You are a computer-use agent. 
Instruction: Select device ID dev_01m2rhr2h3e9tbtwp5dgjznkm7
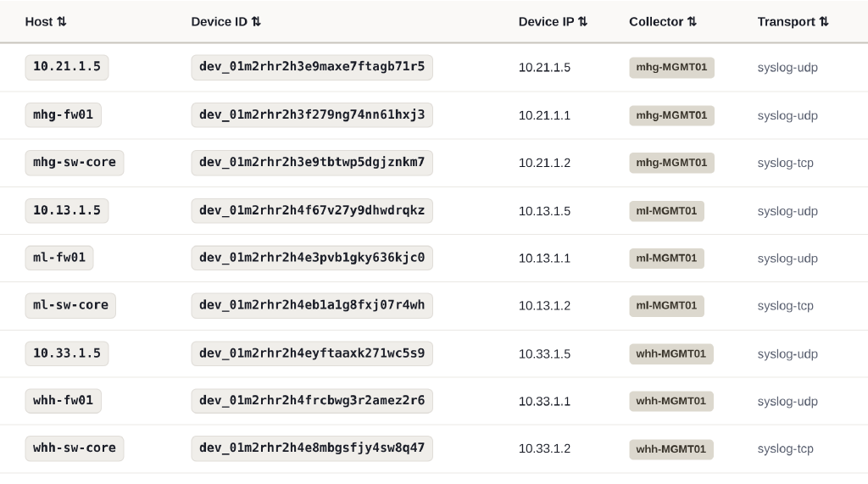click(312, 163)
